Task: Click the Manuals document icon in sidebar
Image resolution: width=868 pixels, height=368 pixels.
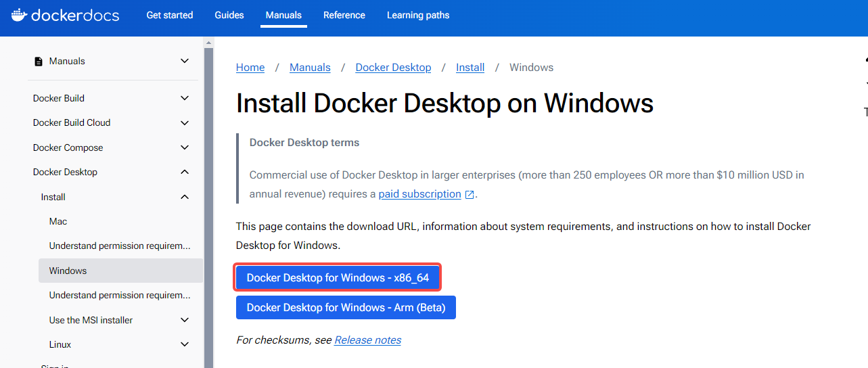Action: 38,61
